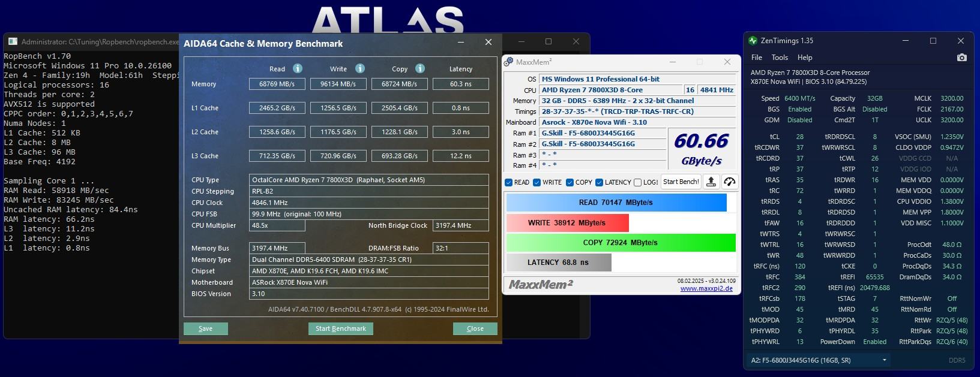Click the Memory Copy 68724 MB/s field

point(400,84)
